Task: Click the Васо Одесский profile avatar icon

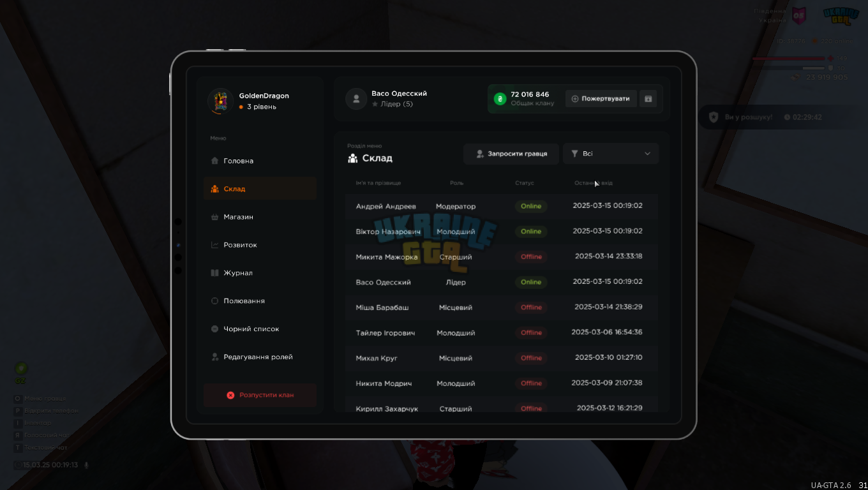Action: (355, 99)
